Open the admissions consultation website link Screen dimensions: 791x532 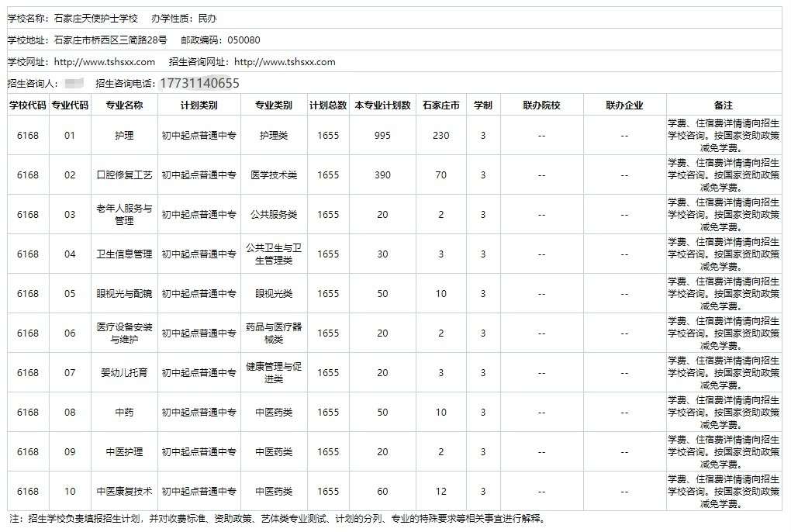[x=288, y=61]
